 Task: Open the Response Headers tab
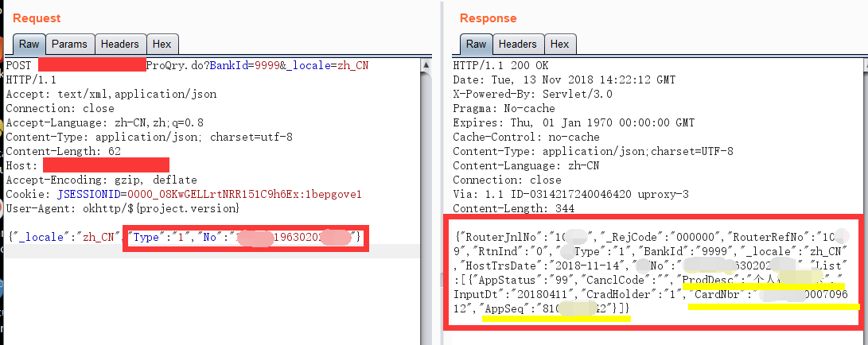[518, 45]
